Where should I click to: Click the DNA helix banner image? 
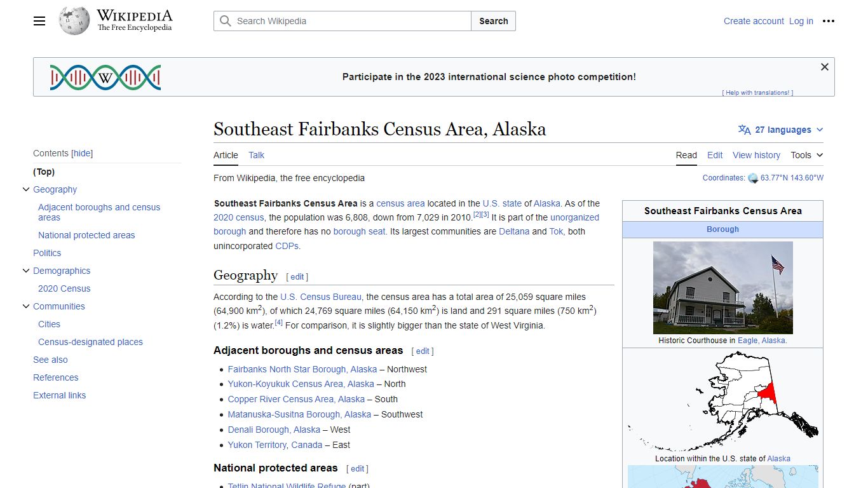click(105, 77)
